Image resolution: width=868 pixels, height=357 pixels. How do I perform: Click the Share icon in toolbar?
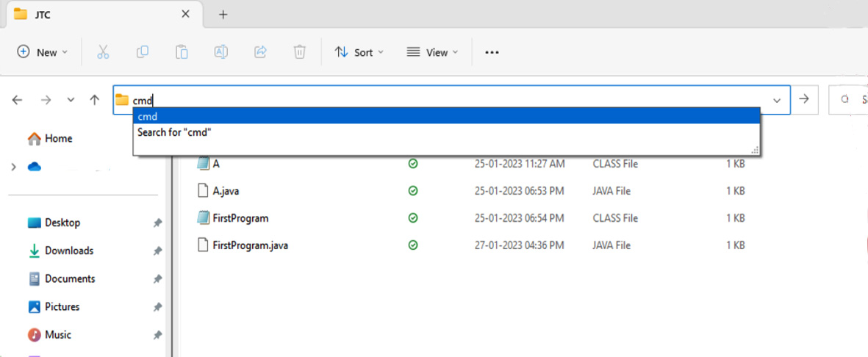pos(260,52)
